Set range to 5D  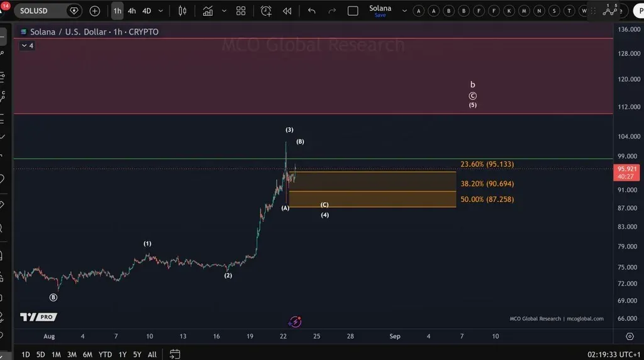tap(40, 354)
